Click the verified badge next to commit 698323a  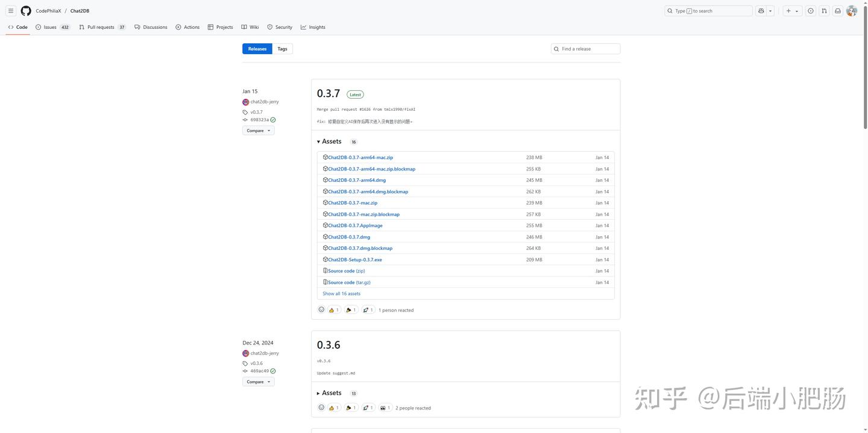(x=273, y=119)
